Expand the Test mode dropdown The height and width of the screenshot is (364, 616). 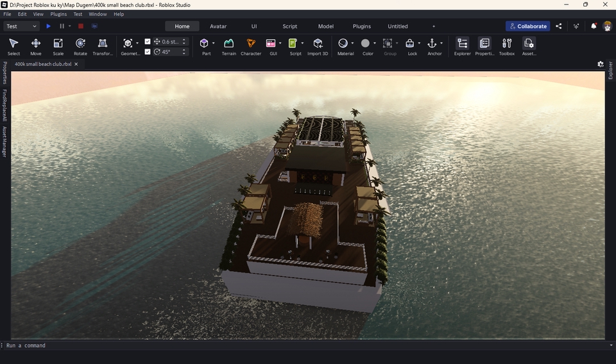pos(21,26)
